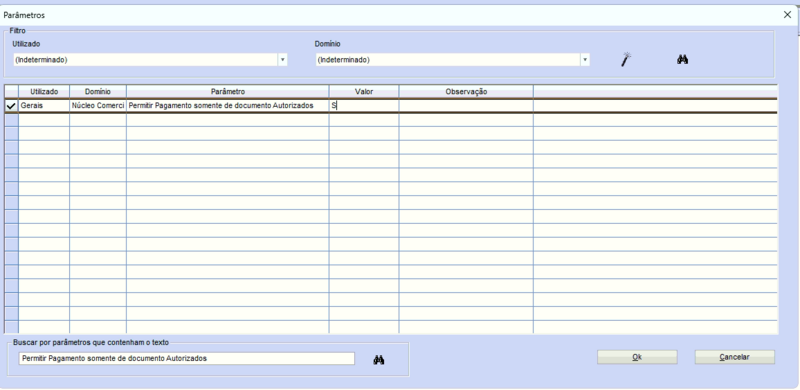The width and height of the screenshot is (800, 390).
Task: Select the Gerais cell
Action: point(44,106)
